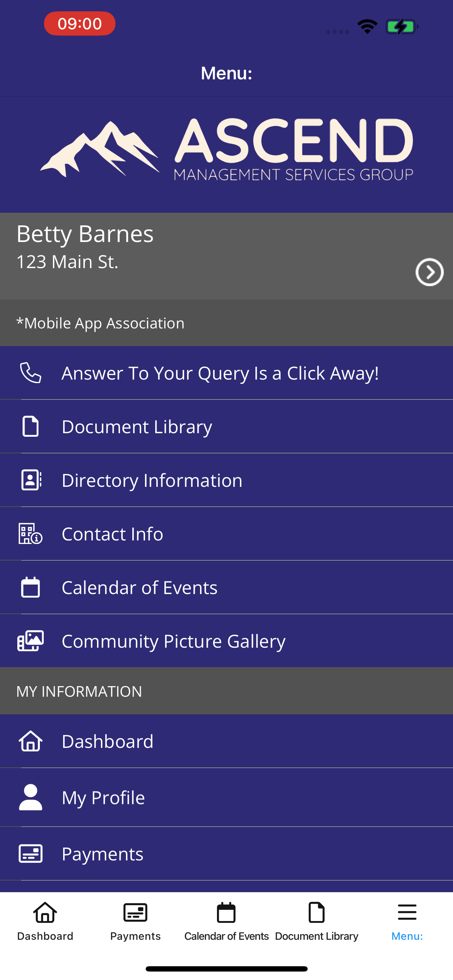Tap the MY INFORMATION section header
Image resolution: width=453 pixels, height=980 pixels.
click(x=79, y=691)
